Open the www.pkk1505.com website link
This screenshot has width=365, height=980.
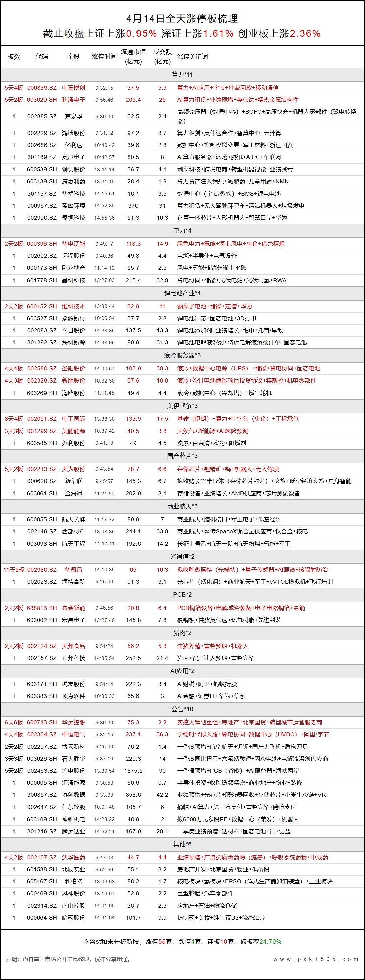click(x=315, y=959)
